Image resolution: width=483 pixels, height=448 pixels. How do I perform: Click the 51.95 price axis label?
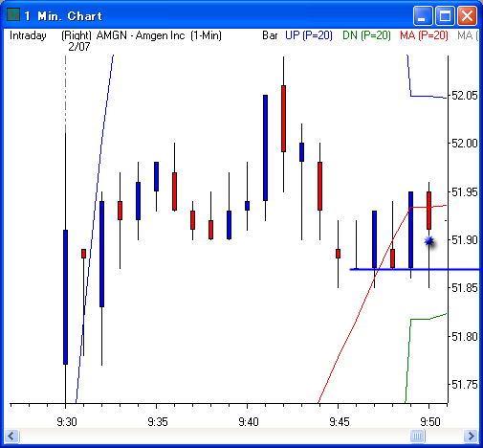tap(465, 192)
